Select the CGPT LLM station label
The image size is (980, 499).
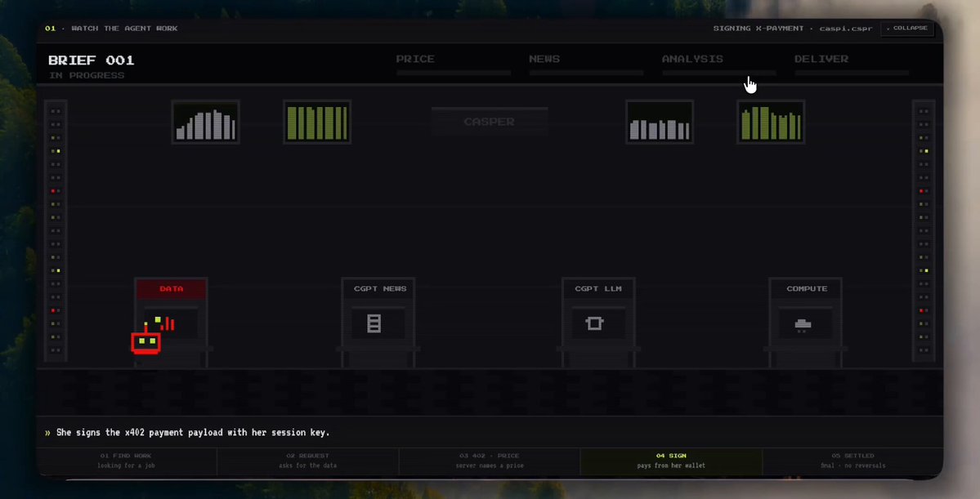pyautogui.click(x=598, y=288)
